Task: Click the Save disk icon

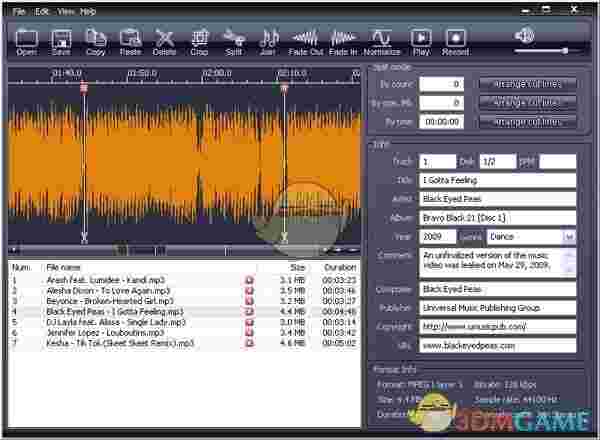Action: 60,37
